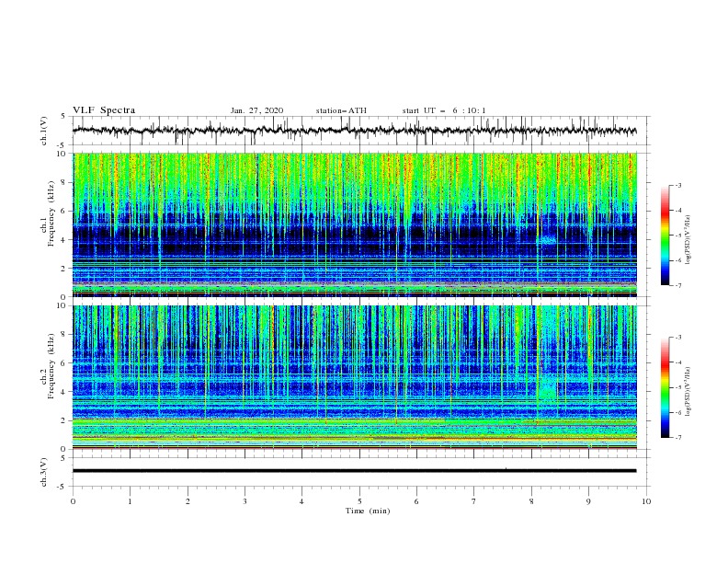Click the ch.1 spectrogram color scale bar
The image size is (728, 563).
(665, 236)
